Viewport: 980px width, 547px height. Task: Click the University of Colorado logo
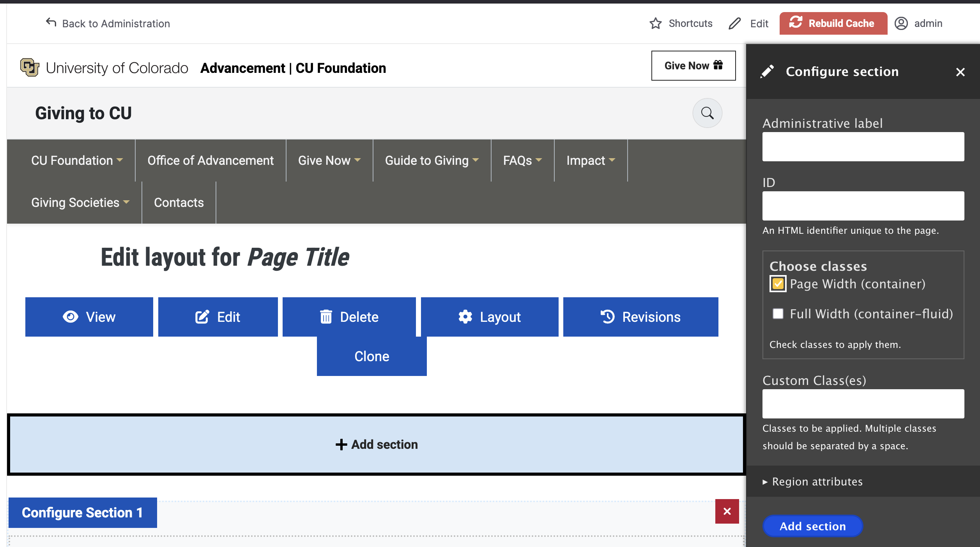point(30,68)
